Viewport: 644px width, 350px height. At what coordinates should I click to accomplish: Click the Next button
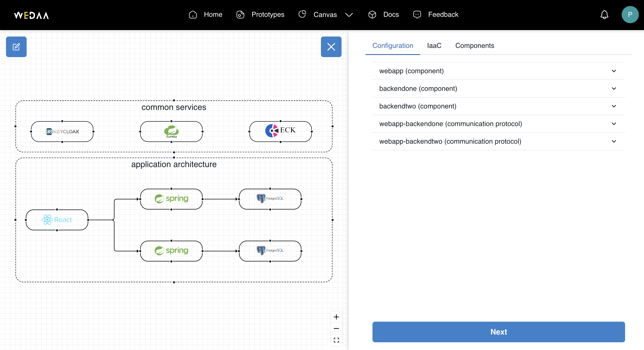tap(499, 332)
